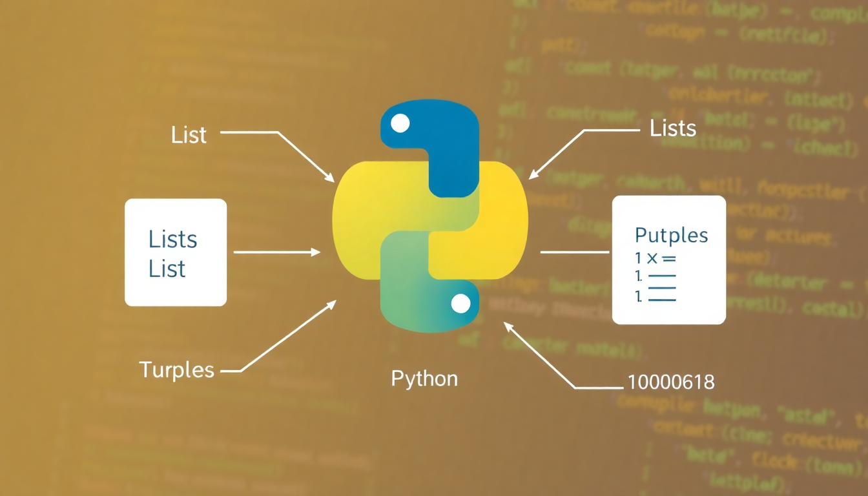The image size is (868, 496).
Task: Click the number 10000618
Action: [x=670, y=382]
